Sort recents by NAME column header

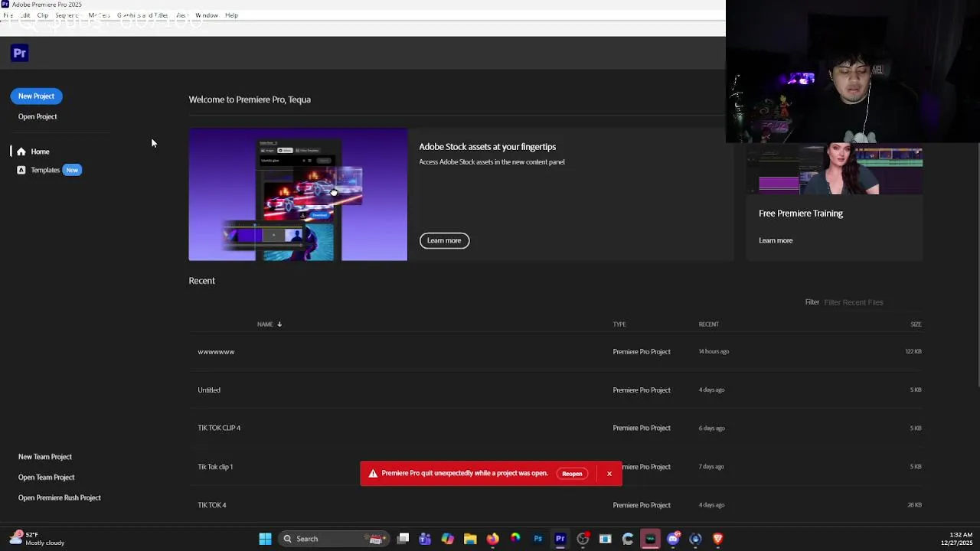pyautogui.click(x=265, y=324)
